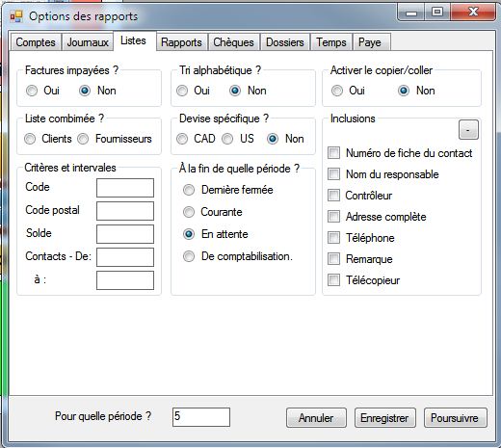Select the Paye tab
501x448 pixels.
coord(371,42)
